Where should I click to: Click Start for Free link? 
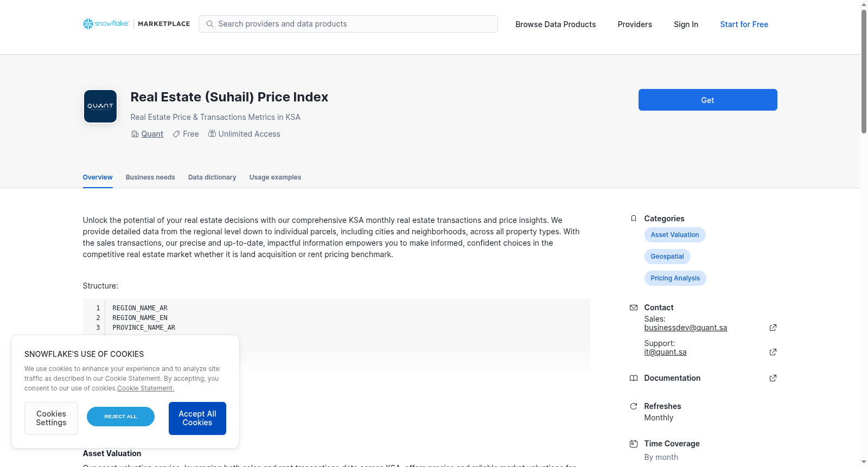coord(744,24)
